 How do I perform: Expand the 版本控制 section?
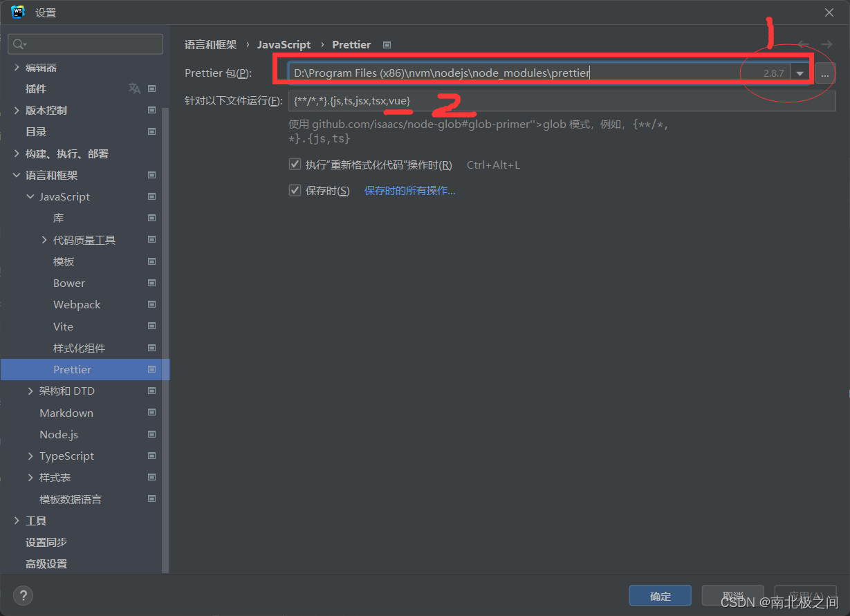[17, 110]
